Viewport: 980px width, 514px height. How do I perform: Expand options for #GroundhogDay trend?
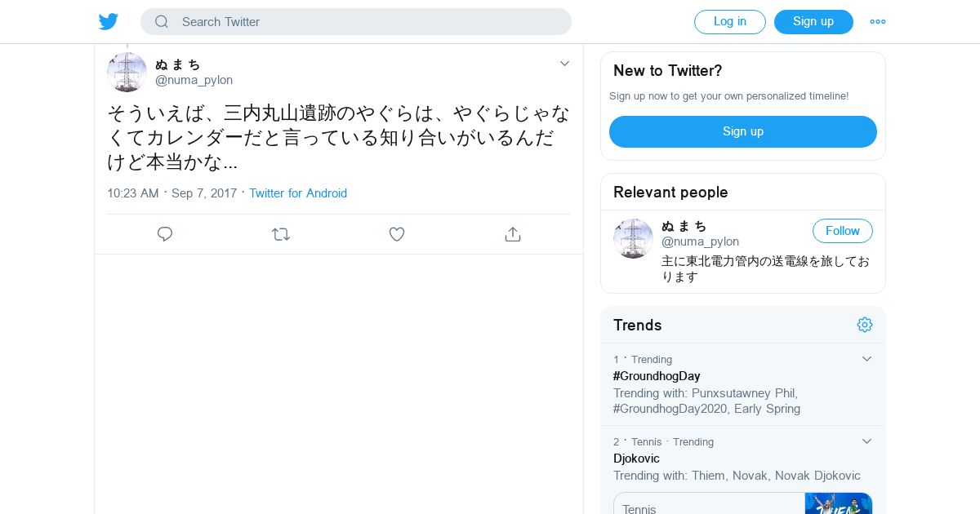(867, 359)
